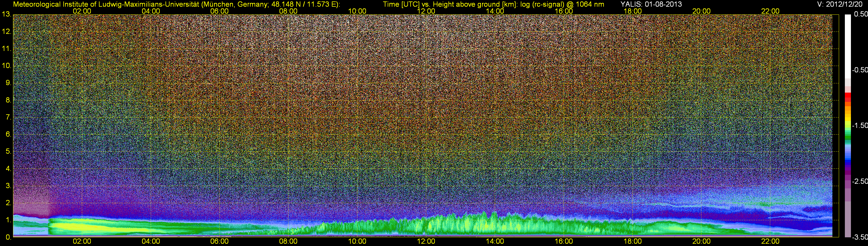Click the 13 km height axis label
The image size is (868, 246).
(6, 14)
